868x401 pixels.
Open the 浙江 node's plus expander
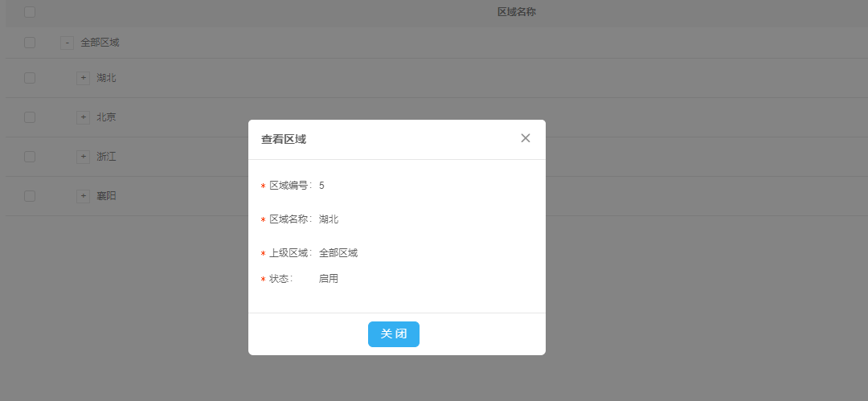(x=83, y=157)
